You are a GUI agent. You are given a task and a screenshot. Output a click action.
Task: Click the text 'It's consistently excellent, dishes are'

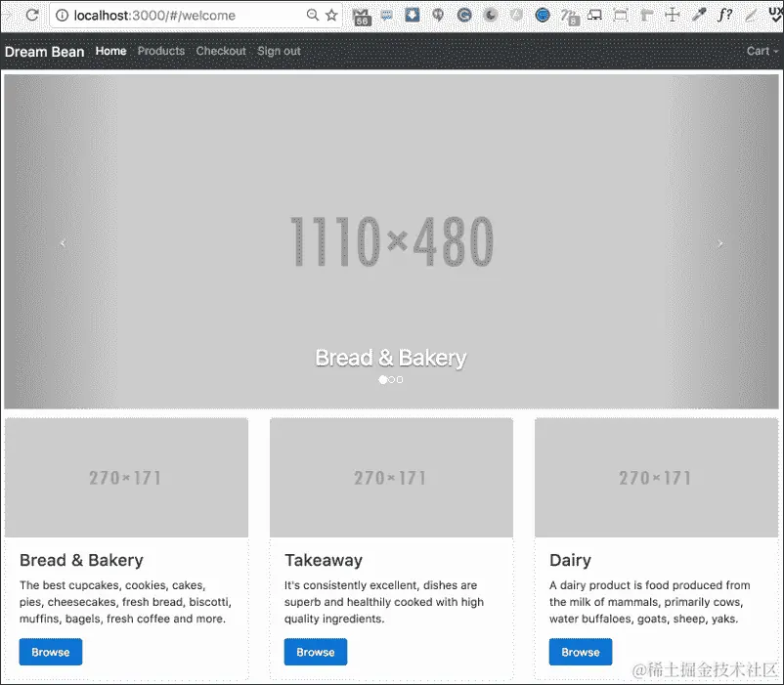[381, 585]
